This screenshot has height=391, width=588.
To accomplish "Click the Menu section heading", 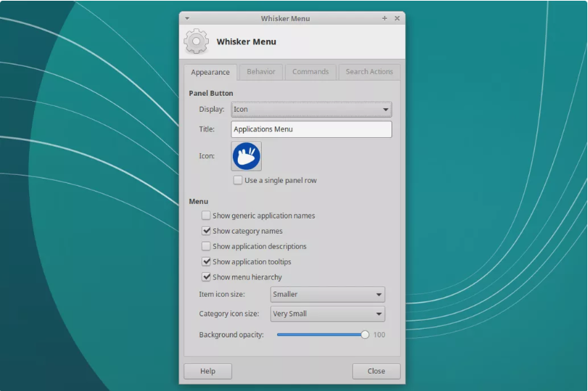I will (x=199, y=202).
